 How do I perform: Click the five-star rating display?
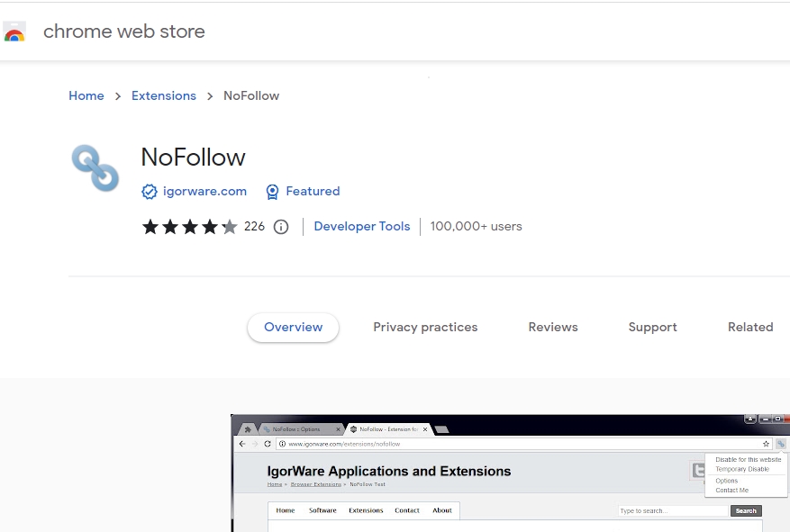point(189,227)
